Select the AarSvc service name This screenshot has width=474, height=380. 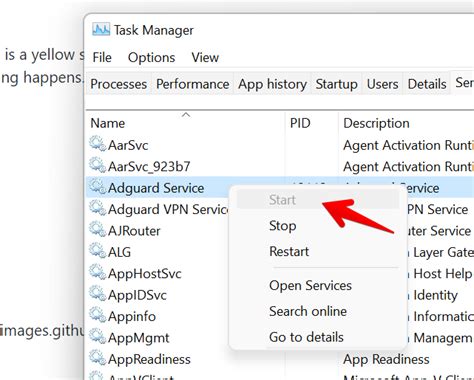coord(128,145)
